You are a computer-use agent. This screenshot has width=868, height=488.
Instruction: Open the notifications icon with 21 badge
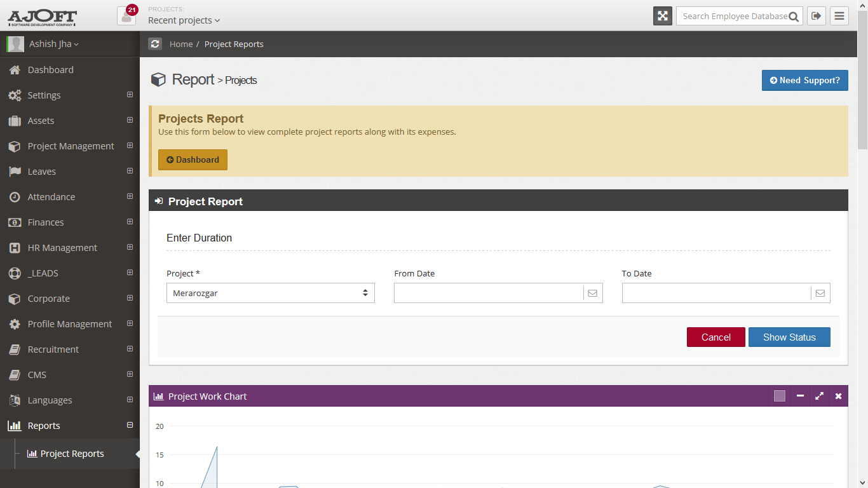click(126, 16)
